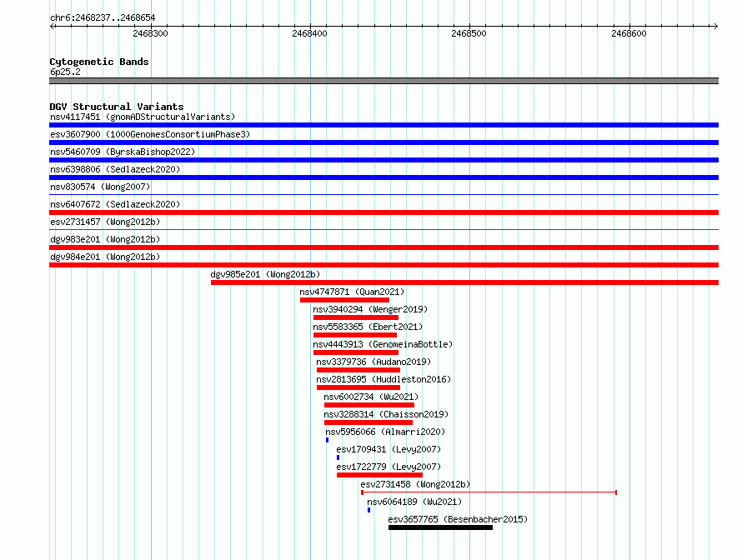Click the 6p25.2 band label
This screenshot has width=742, height=560.
pyautogui.click(x=65, y=72)
